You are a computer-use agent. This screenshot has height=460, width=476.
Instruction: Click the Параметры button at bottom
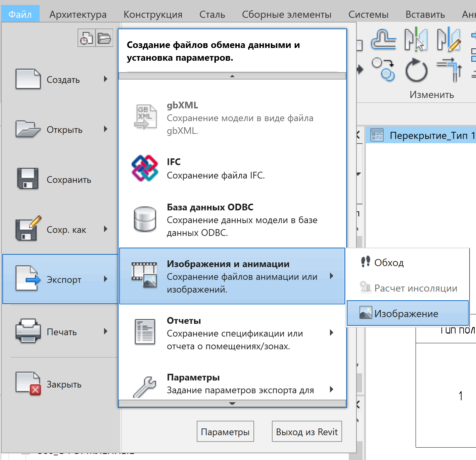[225, 431]
